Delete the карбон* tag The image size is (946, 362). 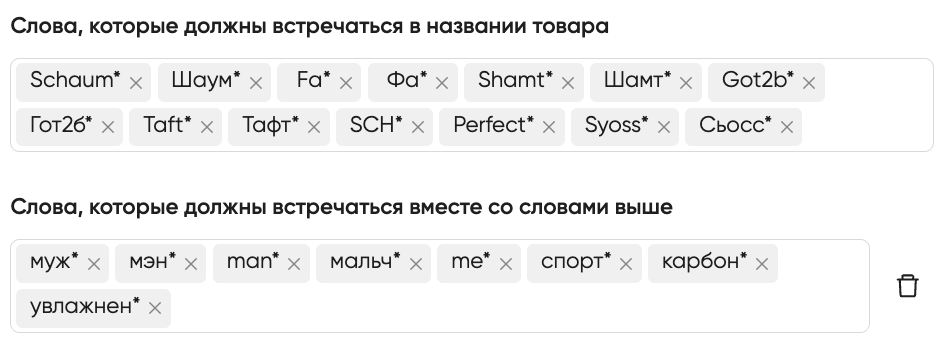click(x=762, y=264)
